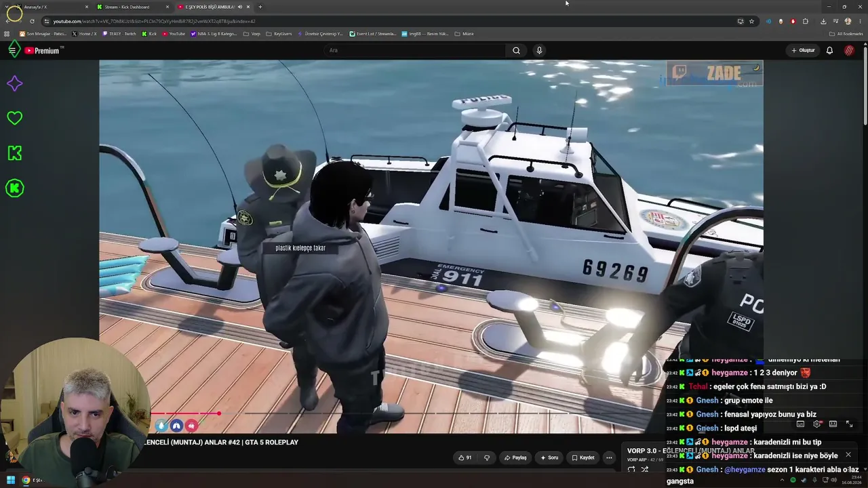
Task: Expand the Vorp bookmarks folder
Action: 252,34
